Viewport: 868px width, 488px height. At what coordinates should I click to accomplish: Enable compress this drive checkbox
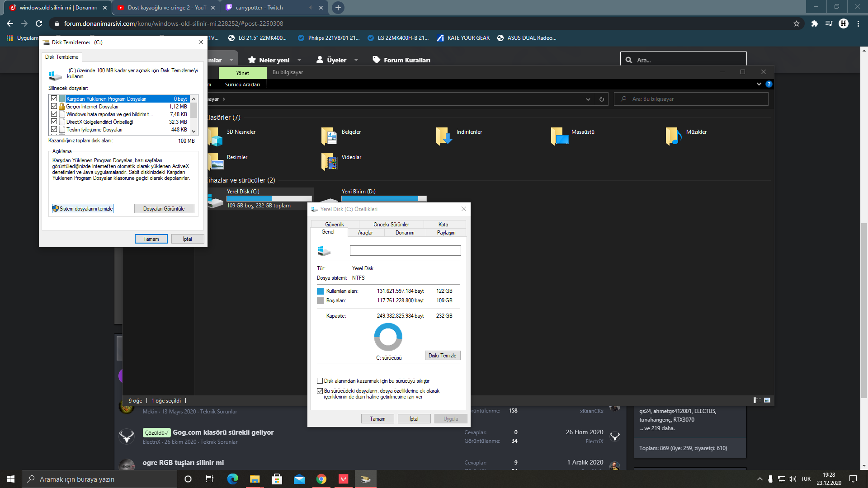pos(320,381)
